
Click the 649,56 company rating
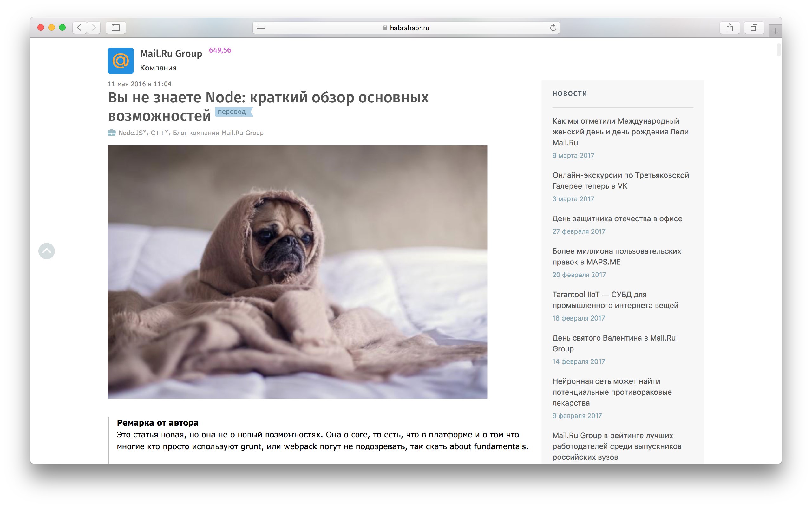220,50
